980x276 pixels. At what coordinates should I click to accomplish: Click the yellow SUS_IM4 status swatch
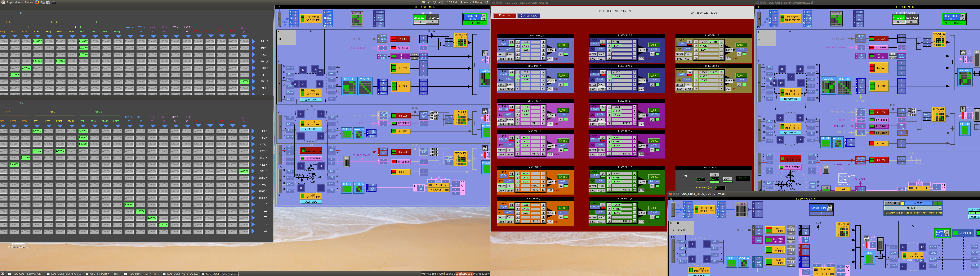902,204
